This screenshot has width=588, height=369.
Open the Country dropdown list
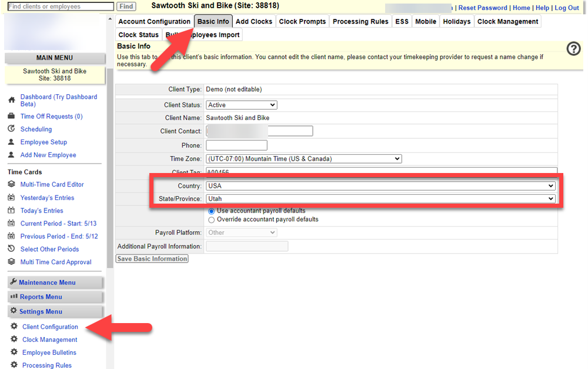(x=380, y=186)
